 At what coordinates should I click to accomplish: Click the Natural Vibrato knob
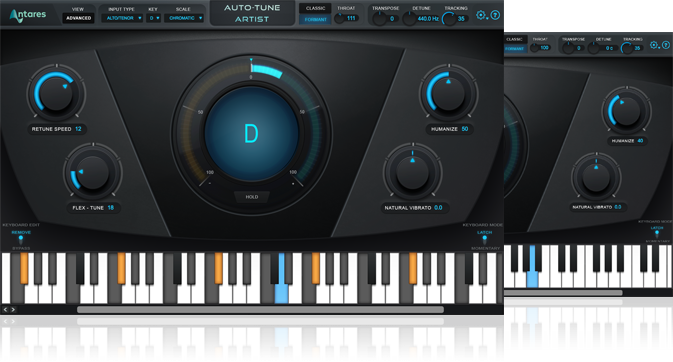point(412,173)
